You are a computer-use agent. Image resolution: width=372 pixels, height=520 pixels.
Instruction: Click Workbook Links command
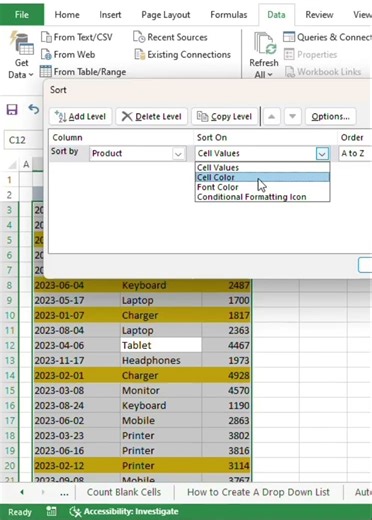point(323,72)
